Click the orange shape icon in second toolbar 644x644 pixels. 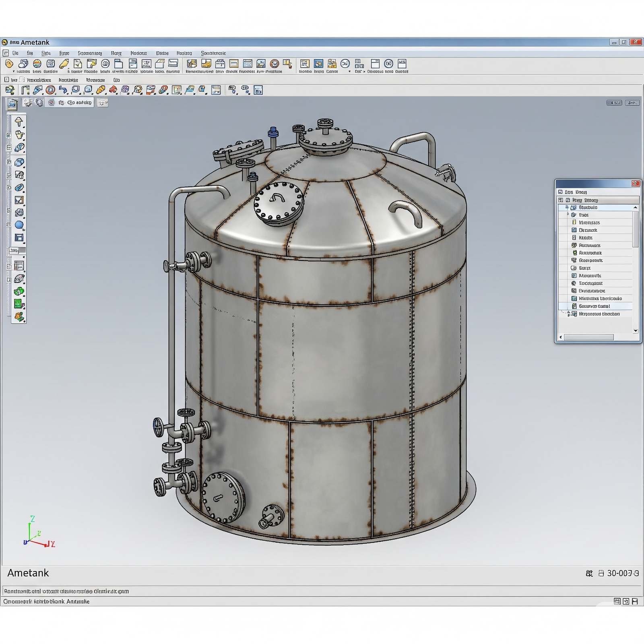point(101,90)
